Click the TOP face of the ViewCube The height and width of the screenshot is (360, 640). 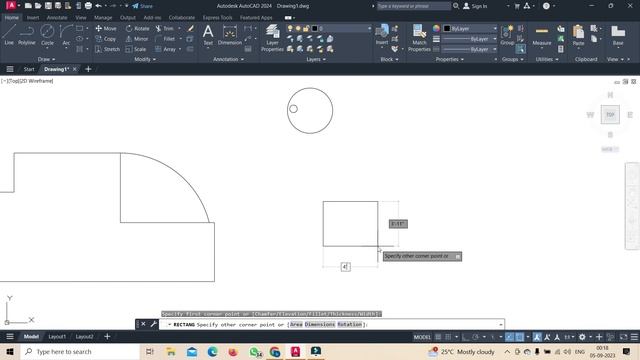[x=610, y=115]
